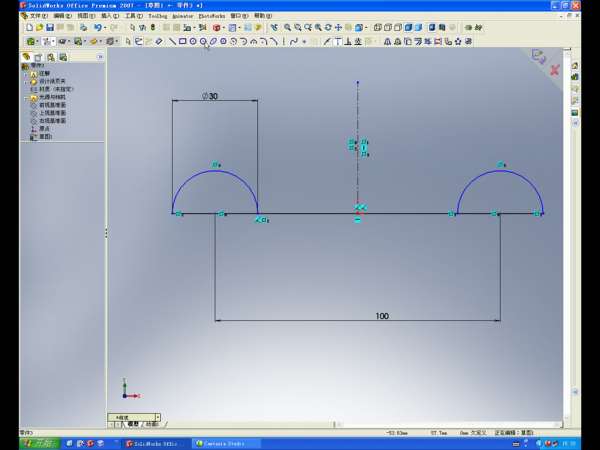The height and width of the screenshot is (450, 600).
Task: Click the New document icon
Action: coord(27,28)
